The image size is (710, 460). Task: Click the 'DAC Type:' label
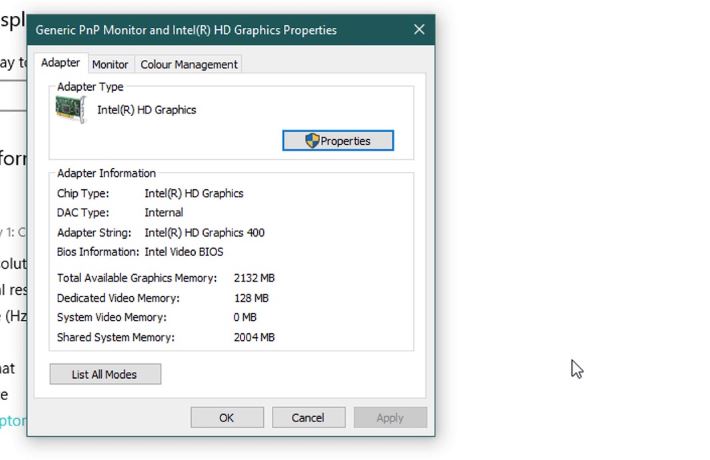pyautogui.click(x=83, y=213)
